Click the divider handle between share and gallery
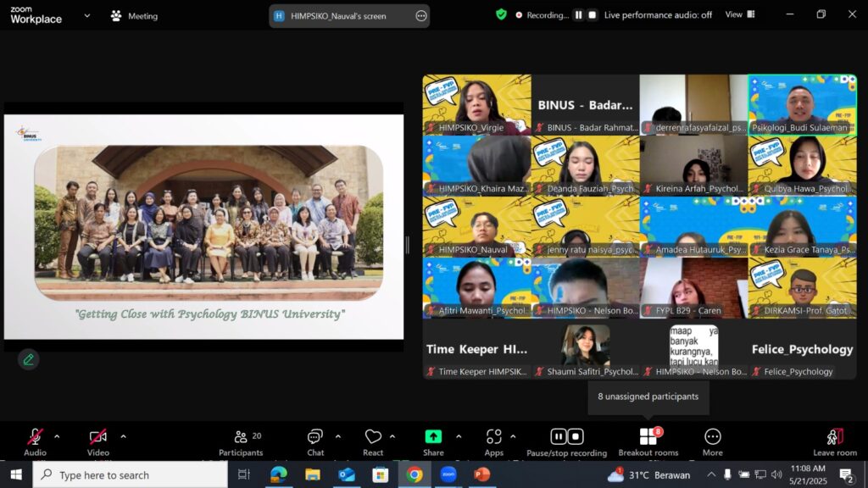Screen dimensions: 868x488 408,245
